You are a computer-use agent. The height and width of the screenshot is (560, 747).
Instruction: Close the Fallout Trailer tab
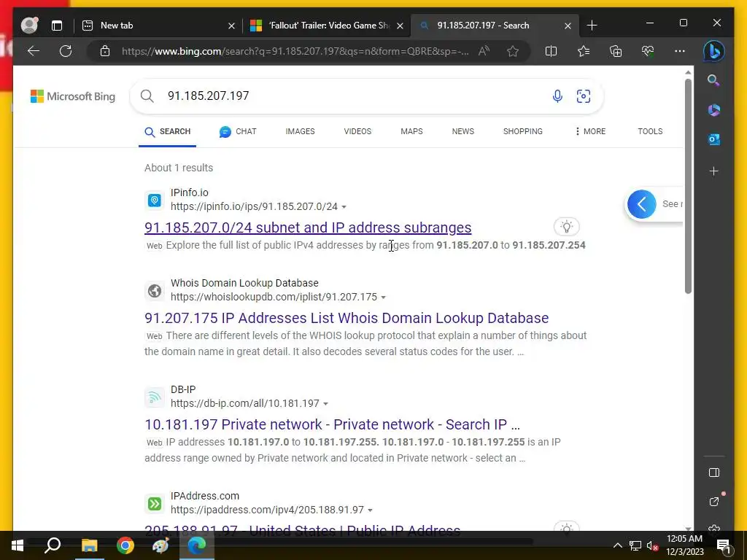click(400, 26)
